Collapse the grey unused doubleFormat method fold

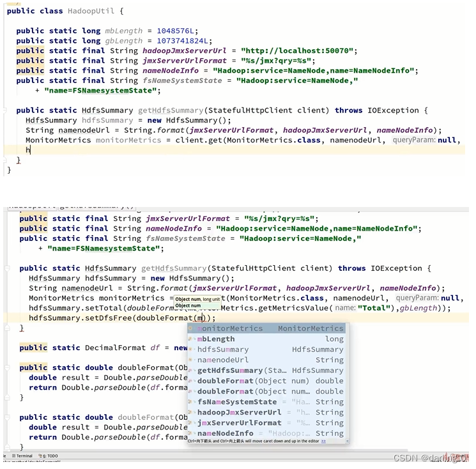[x=7, y=417]
